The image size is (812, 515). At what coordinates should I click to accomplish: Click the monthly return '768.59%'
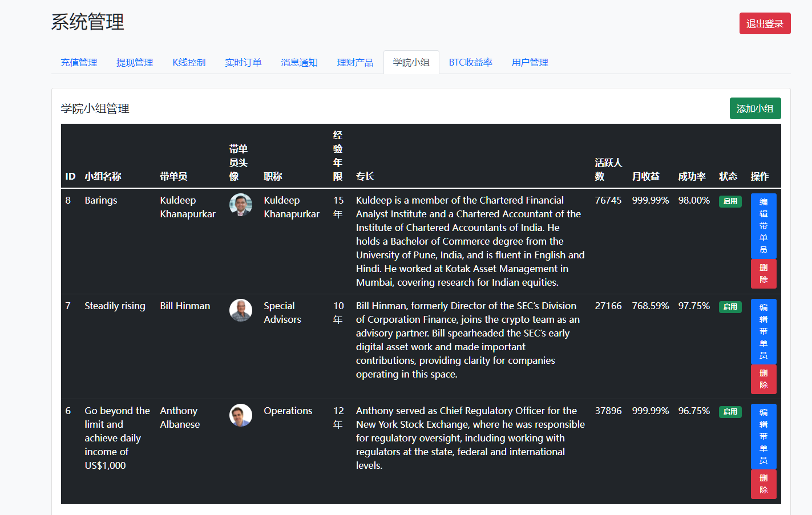pyautogui.click(x=651, y=306)
